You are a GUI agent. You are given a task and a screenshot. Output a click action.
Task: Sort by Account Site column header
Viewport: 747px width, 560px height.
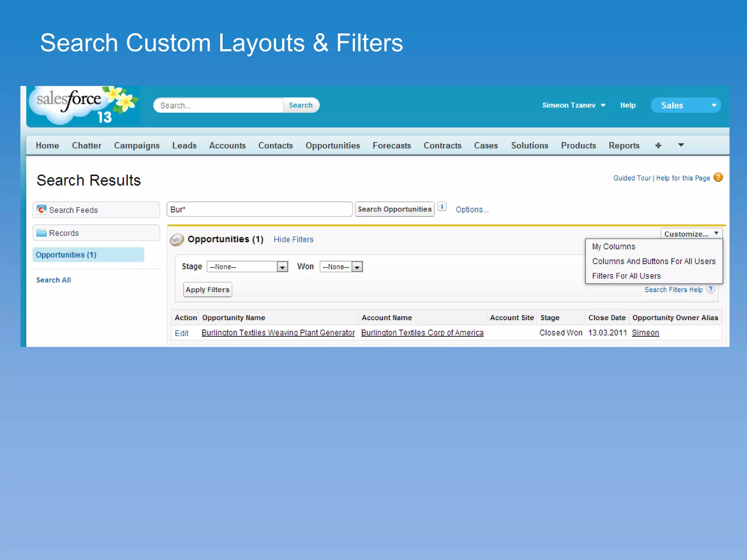pyautogui.click(x=512, y=318)
